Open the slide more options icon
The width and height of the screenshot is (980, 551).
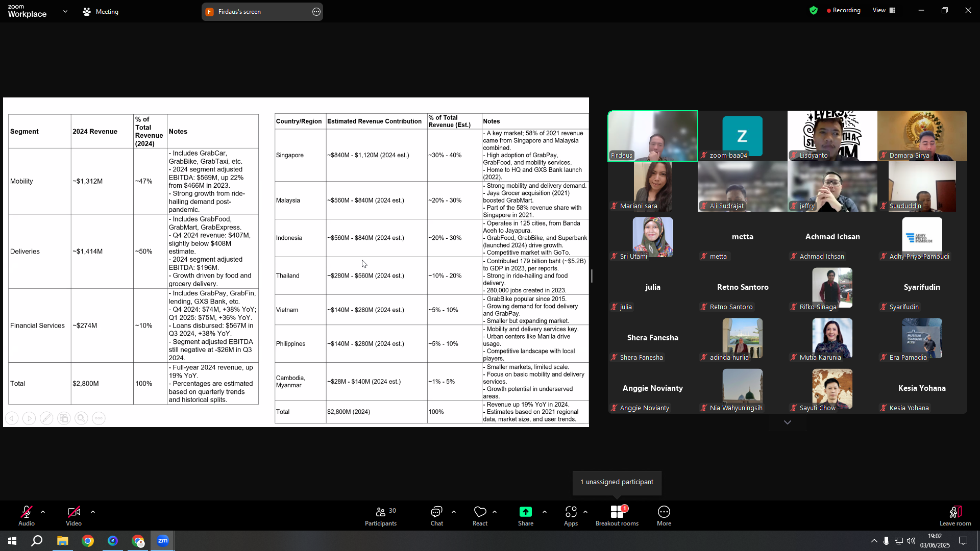click(99, 418)
